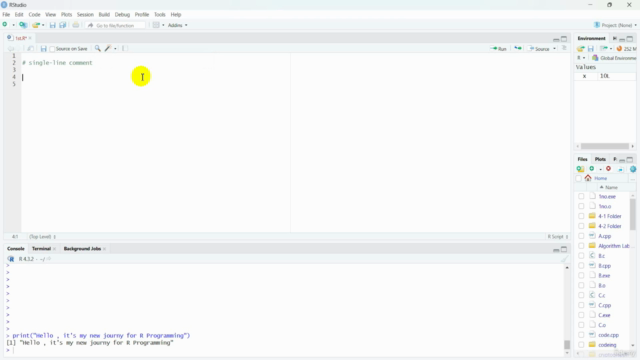Click the Re-run previous code region icon

(x=518, y=49)
